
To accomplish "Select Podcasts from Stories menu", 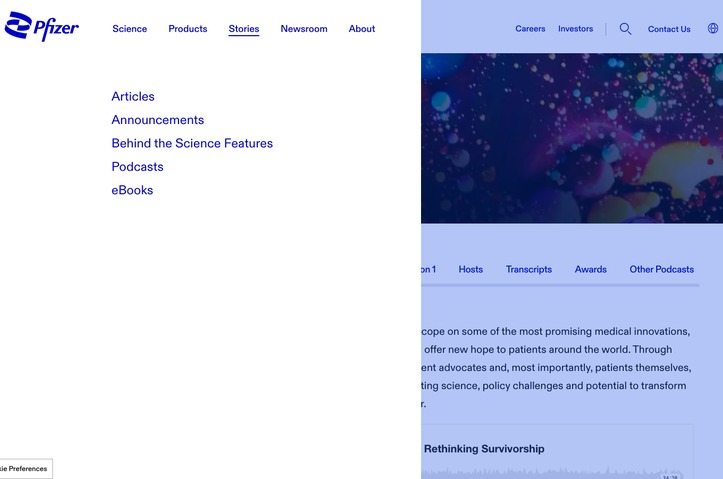I will coord(137,167).
